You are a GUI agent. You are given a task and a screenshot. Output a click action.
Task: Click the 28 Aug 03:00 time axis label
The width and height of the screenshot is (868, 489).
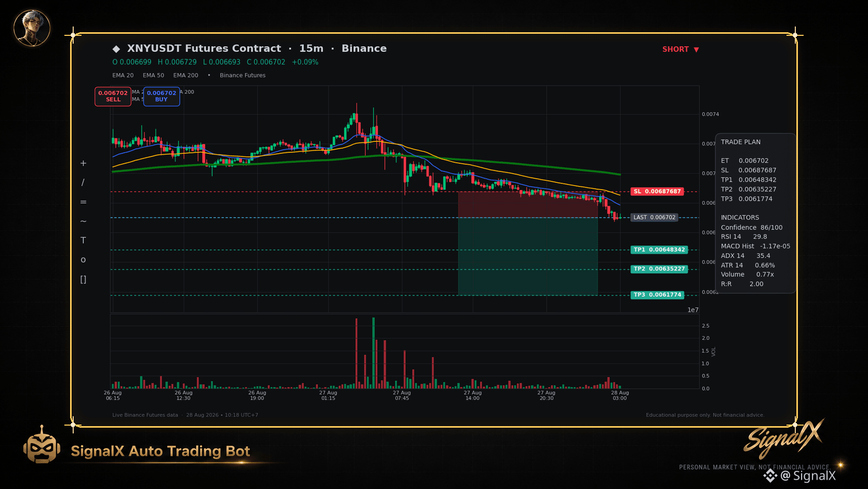coord(620,395)
